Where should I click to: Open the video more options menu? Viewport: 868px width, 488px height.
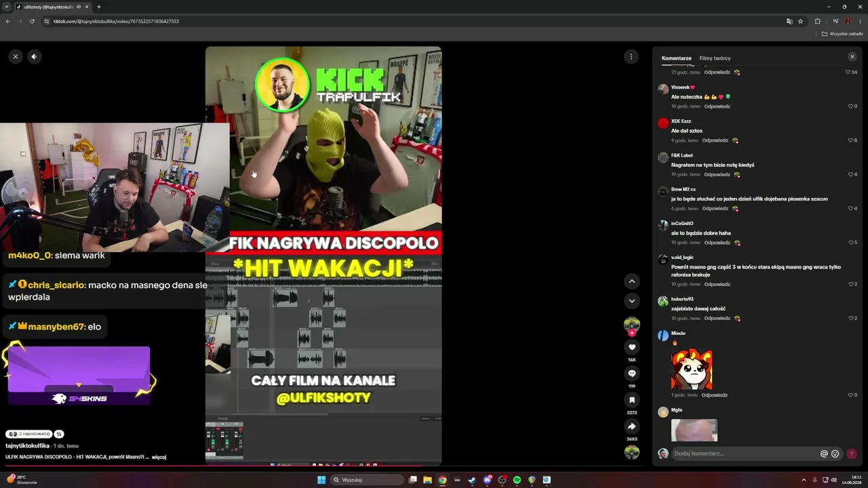click(631, 57)
